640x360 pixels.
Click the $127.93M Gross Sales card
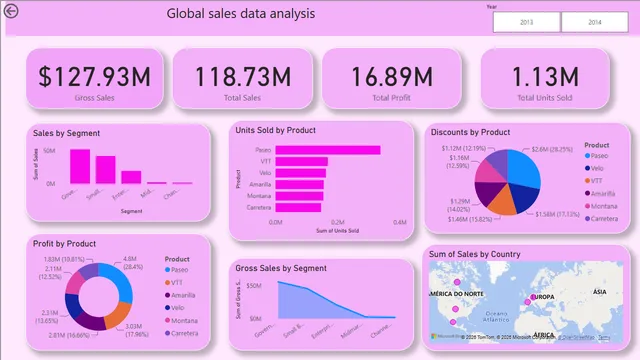click(x=95, y=78)
